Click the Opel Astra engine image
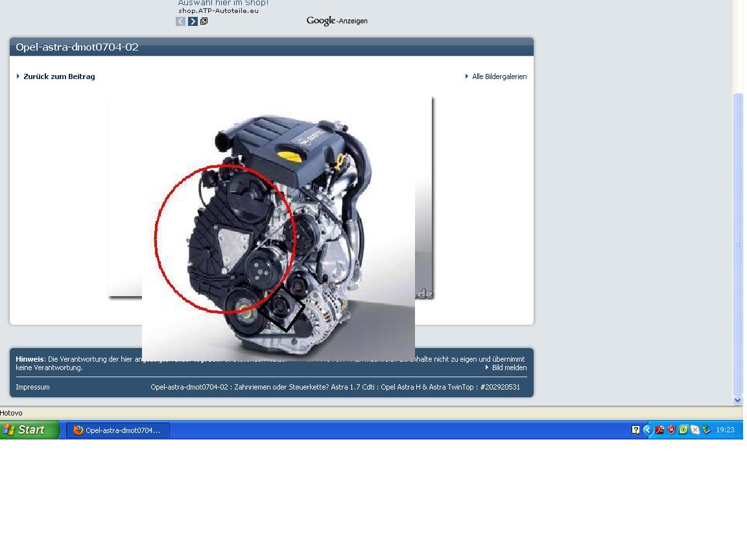747x560 pixels. (x=279, y=227)
